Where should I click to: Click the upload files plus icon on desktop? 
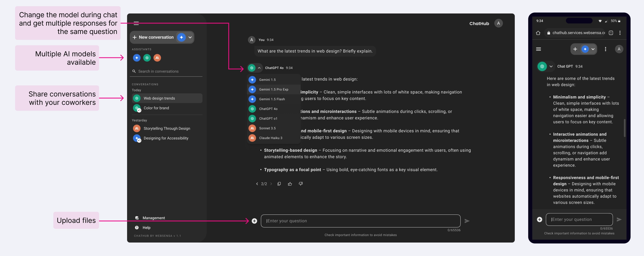click(254, 221)
